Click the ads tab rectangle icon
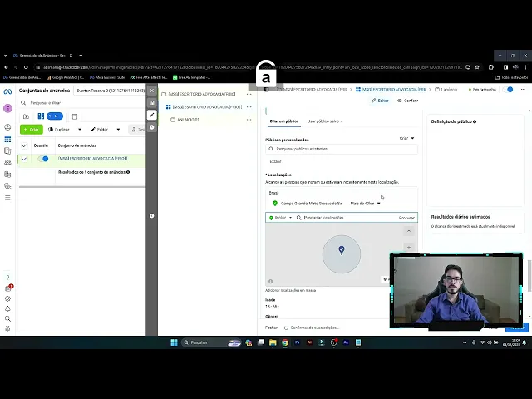 [75, 116]
